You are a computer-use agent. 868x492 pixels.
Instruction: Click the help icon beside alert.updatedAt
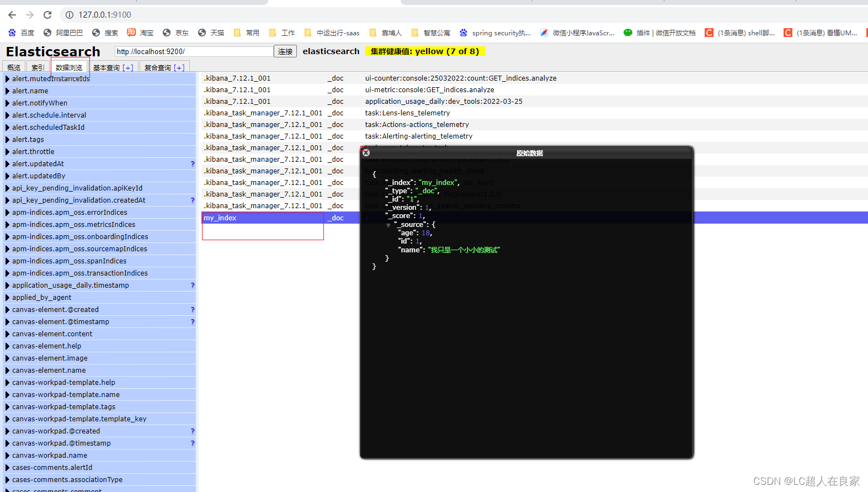(193, 164)
